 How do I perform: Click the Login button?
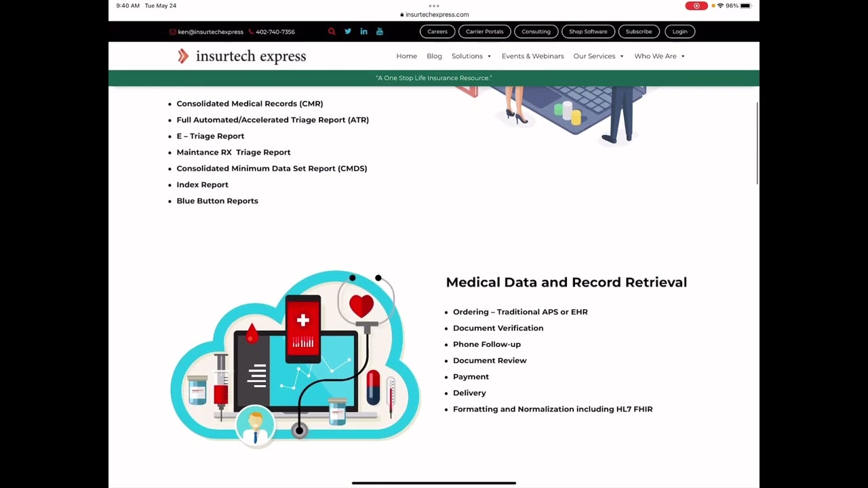coord(680,31)
